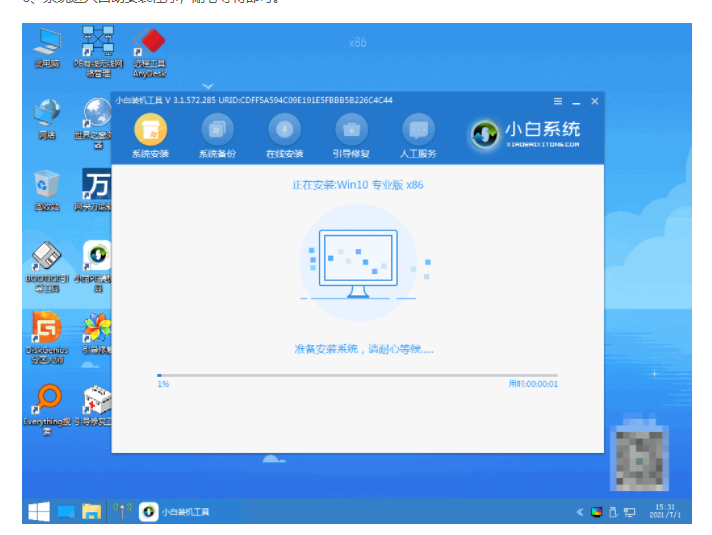This screenshot has height=535, width=712.
Task: Expand the system tray chevron
Action: pos(580,512)
